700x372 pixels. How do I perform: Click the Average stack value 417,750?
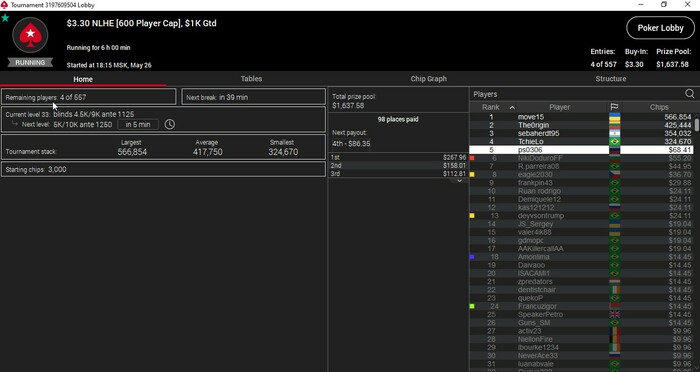[x=208, y=152]
